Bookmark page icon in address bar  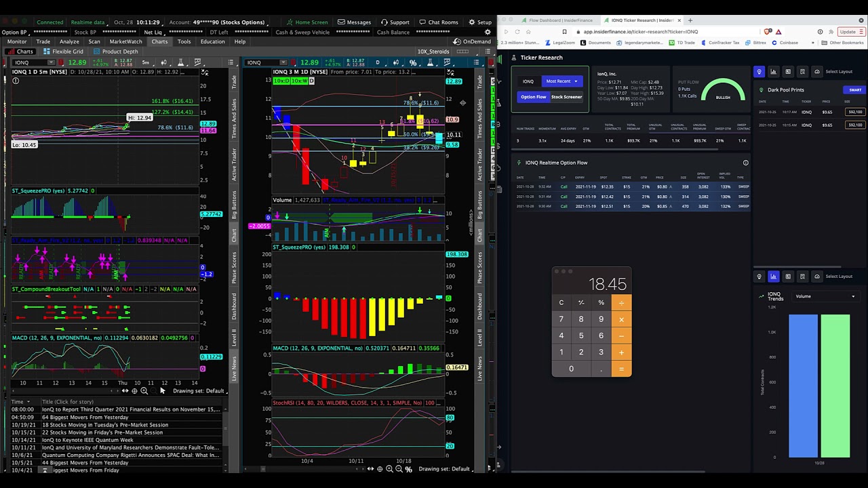coord(564,32)
